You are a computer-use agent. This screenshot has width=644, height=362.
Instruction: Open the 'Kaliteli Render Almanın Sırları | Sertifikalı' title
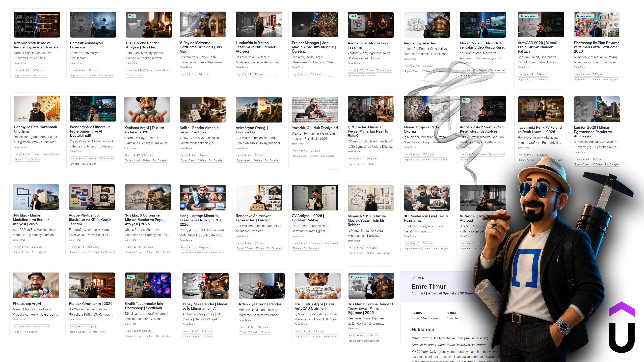[x=199, y=130]
